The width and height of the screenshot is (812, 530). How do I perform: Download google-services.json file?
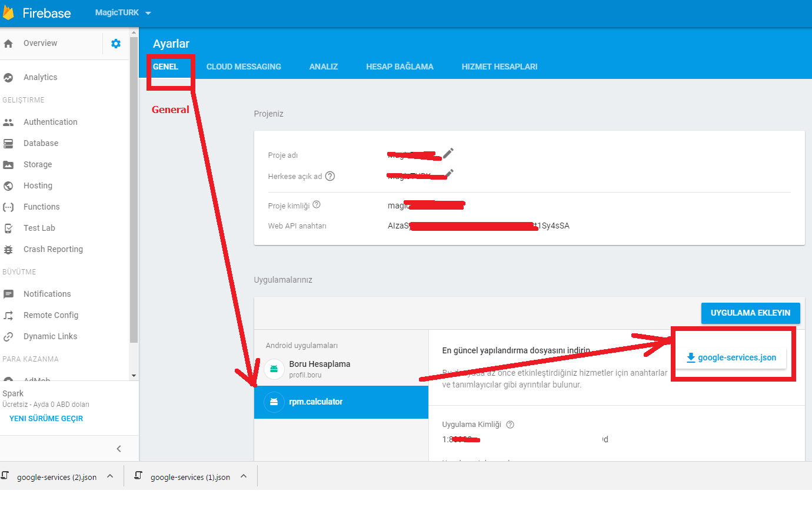tap(731, 357)
